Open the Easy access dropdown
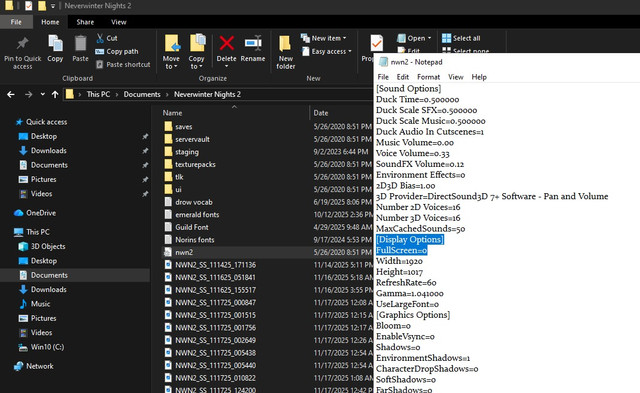 326,51
